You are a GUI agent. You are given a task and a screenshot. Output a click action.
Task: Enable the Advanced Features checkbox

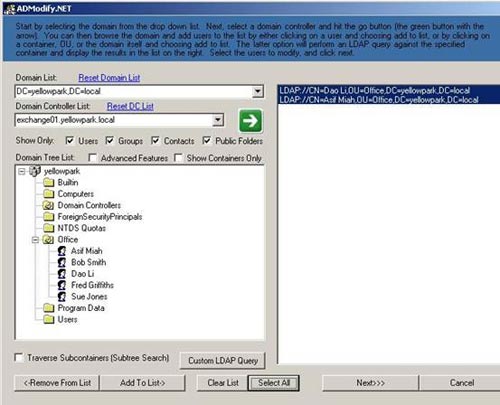(92, 158)
